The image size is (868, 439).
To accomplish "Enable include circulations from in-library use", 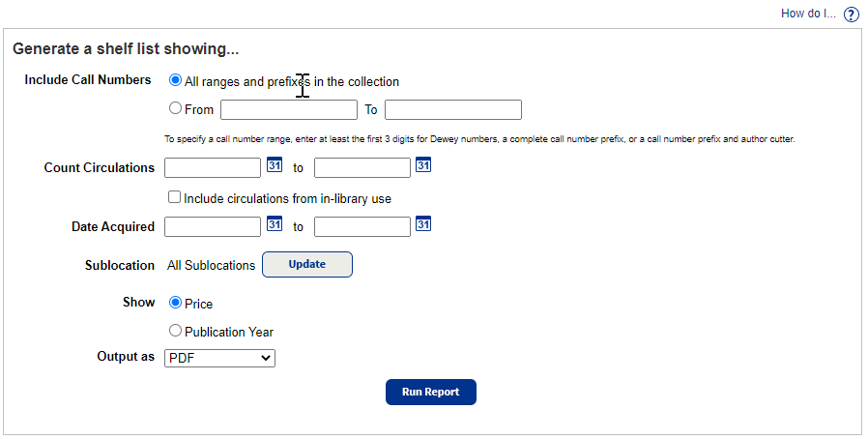I will point(174,197).
